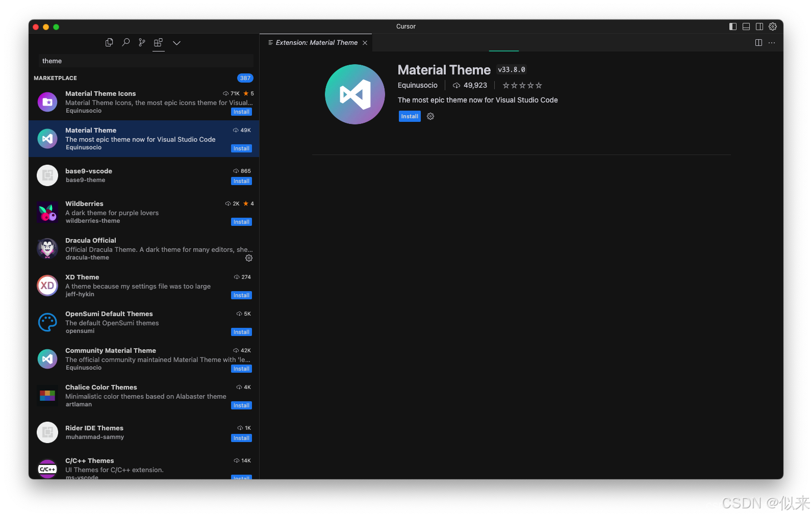812x517 pixels.
Task: Click the 49,923 install count
Action: [470, 85]
